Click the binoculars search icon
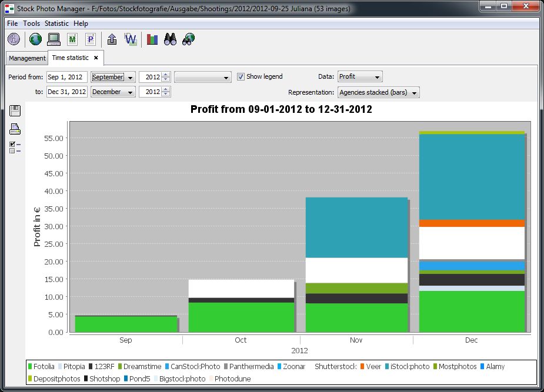 click(x=171, y=39)
